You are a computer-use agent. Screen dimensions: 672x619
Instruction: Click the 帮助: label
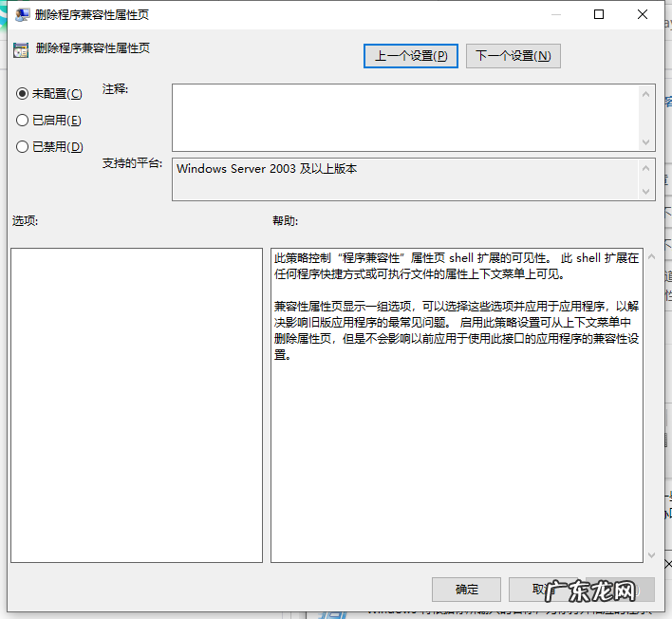point(286,221)
